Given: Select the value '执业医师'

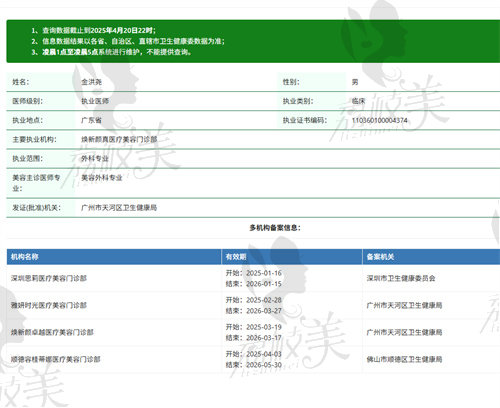Looking at the screenshot, I should (x=95, y=101).
